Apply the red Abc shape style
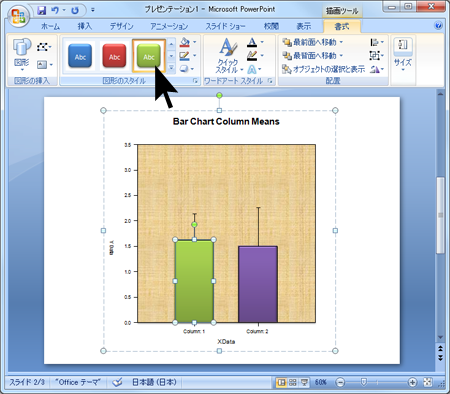Image resolution: width=450 pixels, height=394 pixels. point(114,56)
